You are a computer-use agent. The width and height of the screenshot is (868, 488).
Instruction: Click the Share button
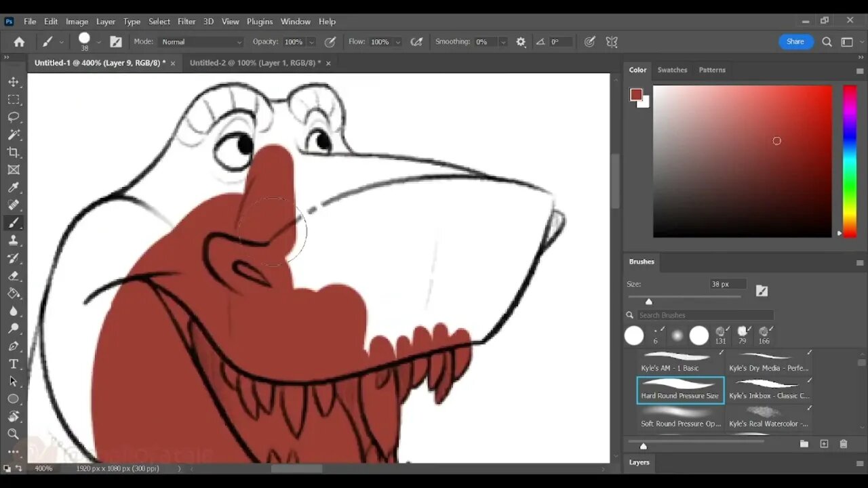[795, 42]
